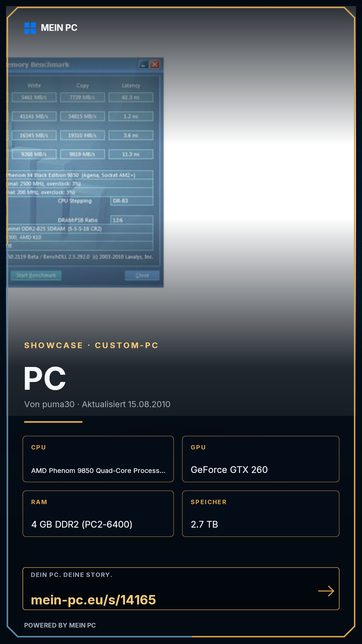Select the GPU card GeForce GTX 260

point(261,459)
